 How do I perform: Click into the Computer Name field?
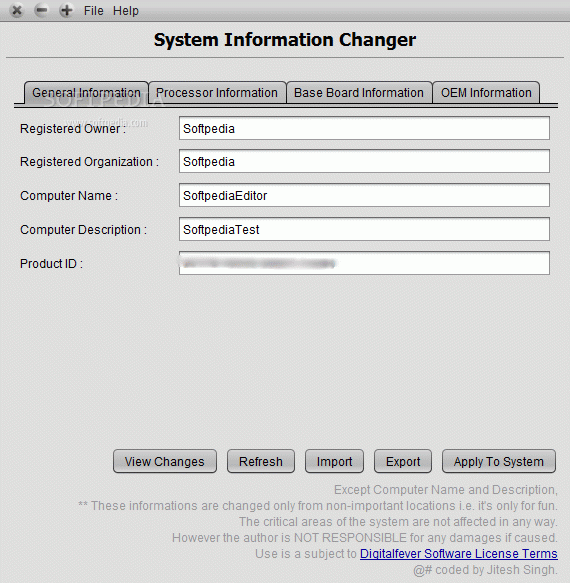[x=364, y=195]
